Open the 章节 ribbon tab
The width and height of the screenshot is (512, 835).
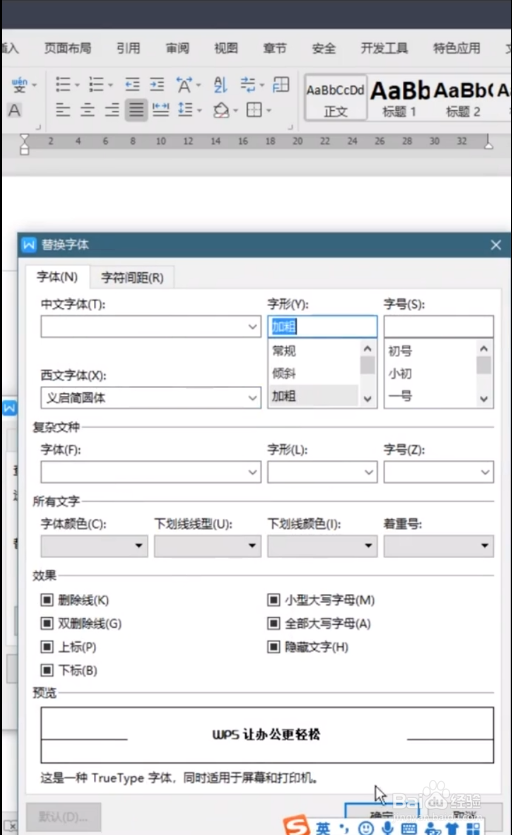coord(274,48)
